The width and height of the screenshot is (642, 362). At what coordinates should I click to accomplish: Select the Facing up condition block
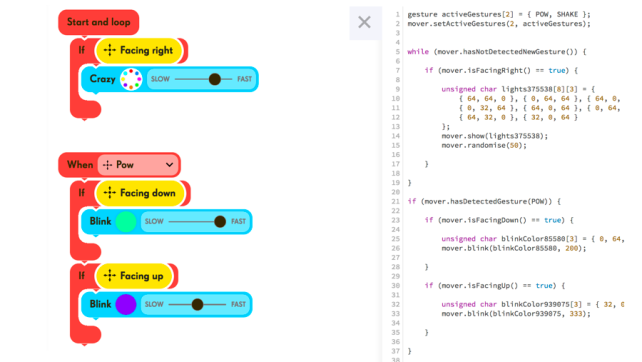click(x=133, y=276)
